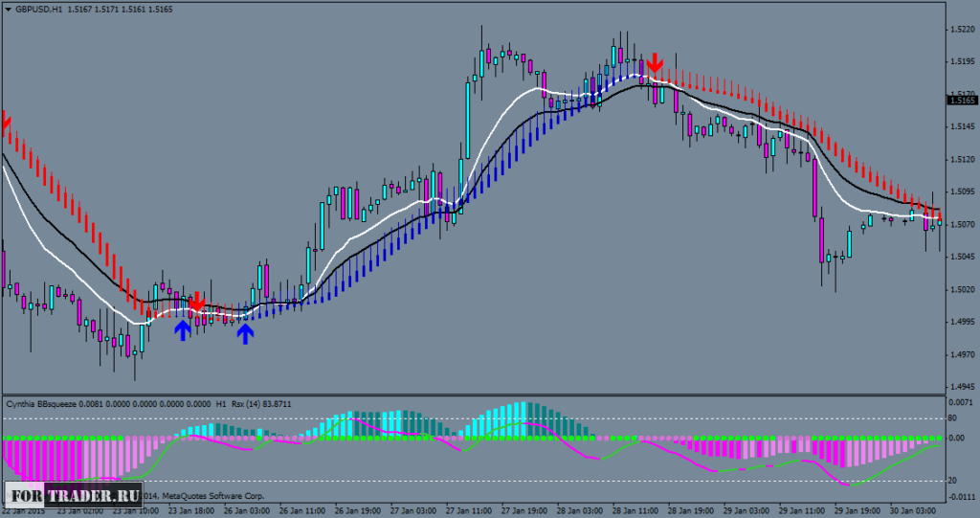Click the current price label 1.5165

(x=961, y=100)
